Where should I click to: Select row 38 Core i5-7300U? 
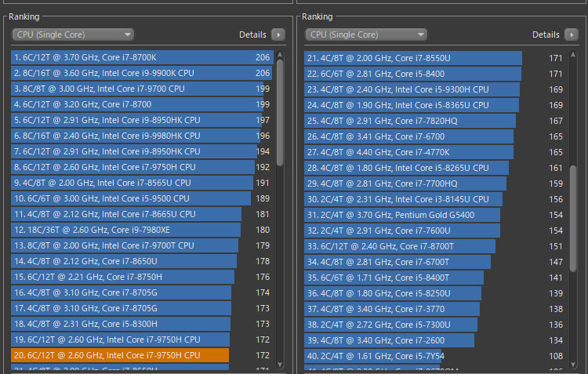pos(435,325)
